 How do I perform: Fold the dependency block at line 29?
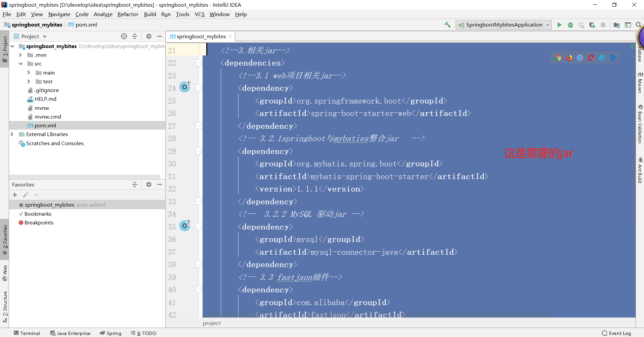coord(199,151)
